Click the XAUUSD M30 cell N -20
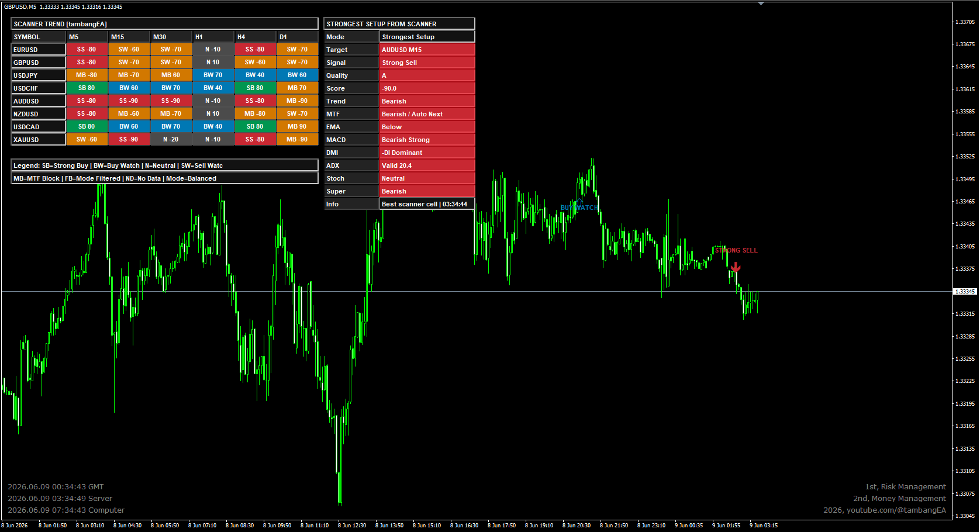This screenshot has width=980, height=532. (x=171, y=140)
